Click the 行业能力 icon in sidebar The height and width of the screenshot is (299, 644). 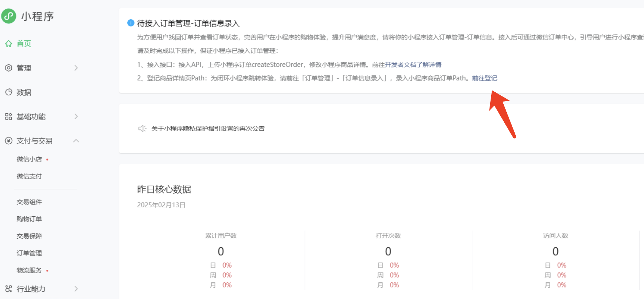point(9,289)
